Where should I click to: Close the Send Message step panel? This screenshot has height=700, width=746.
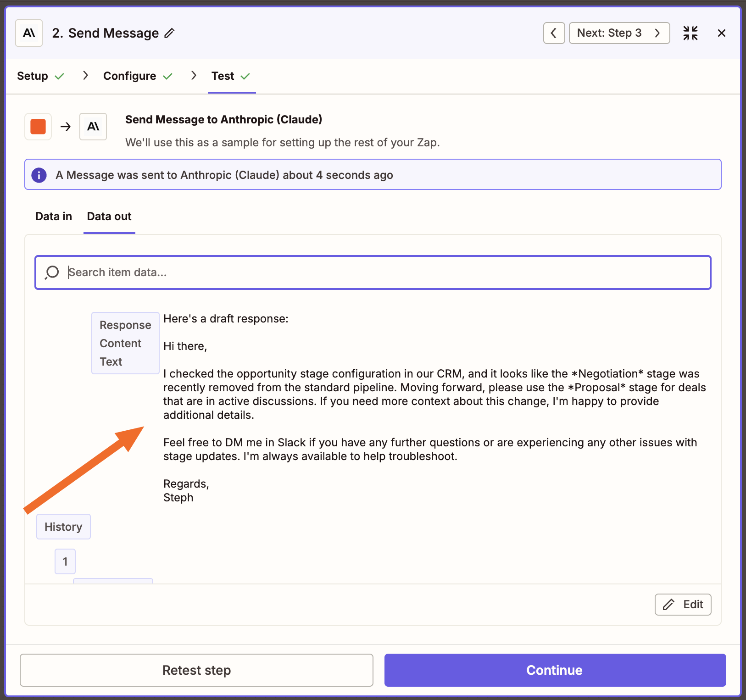tap(721, 33)
